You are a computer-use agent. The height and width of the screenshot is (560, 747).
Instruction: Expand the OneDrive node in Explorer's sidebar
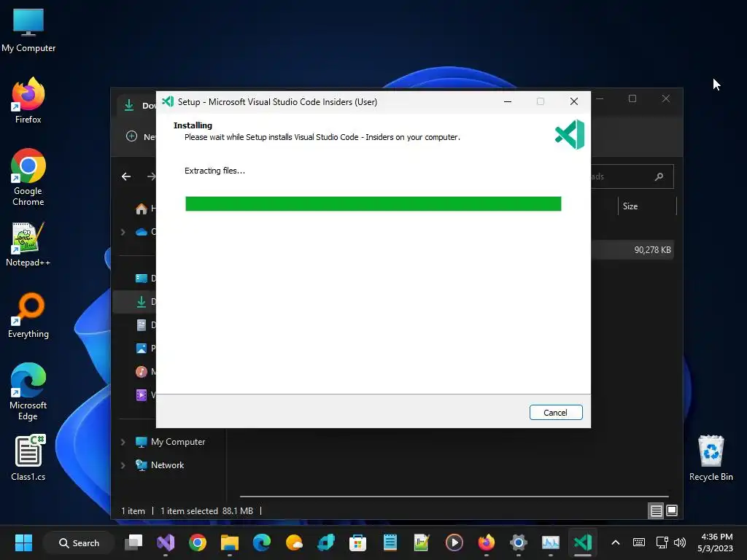click(x=123, y=232)
